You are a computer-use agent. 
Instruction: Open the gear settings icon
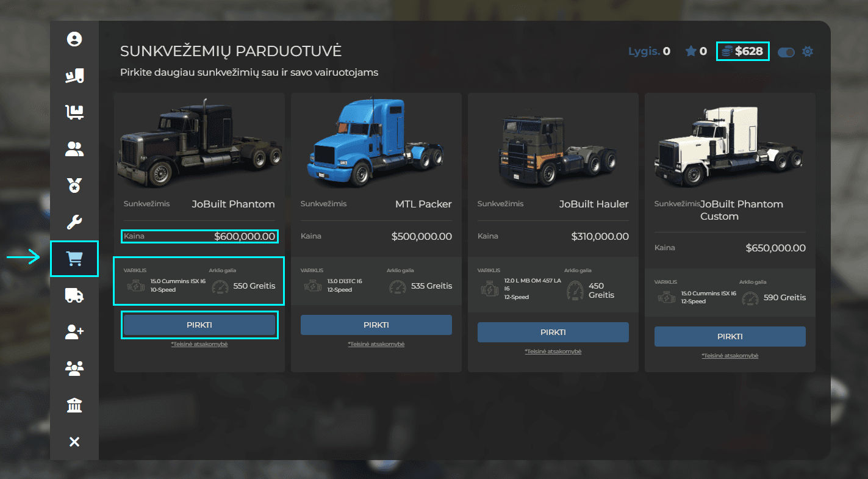pyautogui.click(x=808, y=51)
